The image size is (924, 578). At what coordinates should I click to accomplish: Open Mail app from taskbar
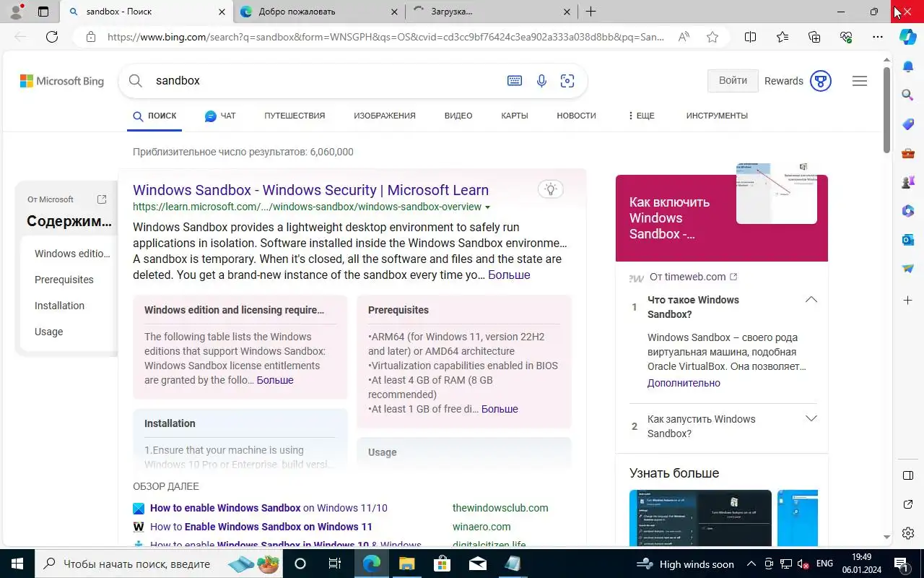(477, 564)
